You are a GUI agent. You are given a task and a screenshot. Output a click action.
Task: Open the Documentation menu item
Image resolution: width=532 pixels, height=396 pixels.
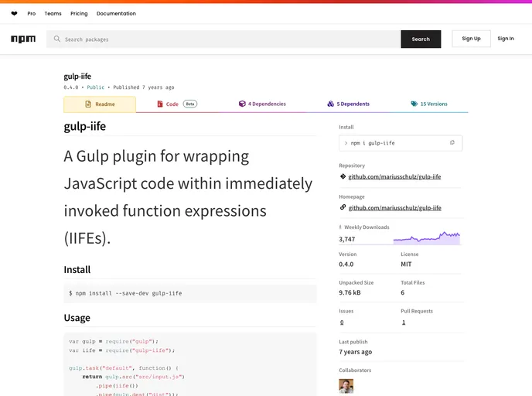click(x=116, y=14)
